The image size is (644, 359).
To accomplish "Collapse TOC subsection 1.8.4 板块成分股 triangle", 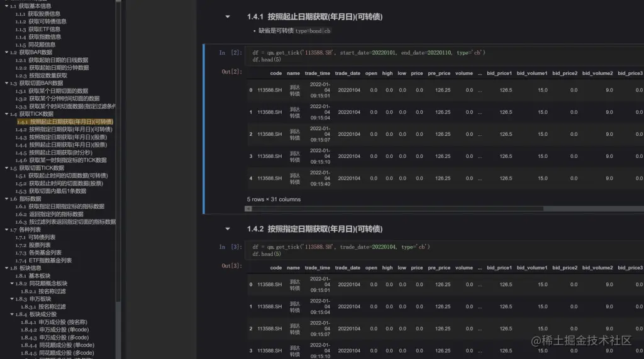I will tap(12, 314).
